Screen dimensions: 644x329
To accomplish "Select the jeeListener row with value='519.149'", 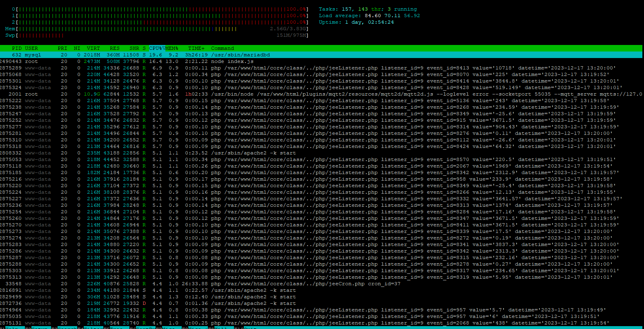I will (x=321, y=87).
